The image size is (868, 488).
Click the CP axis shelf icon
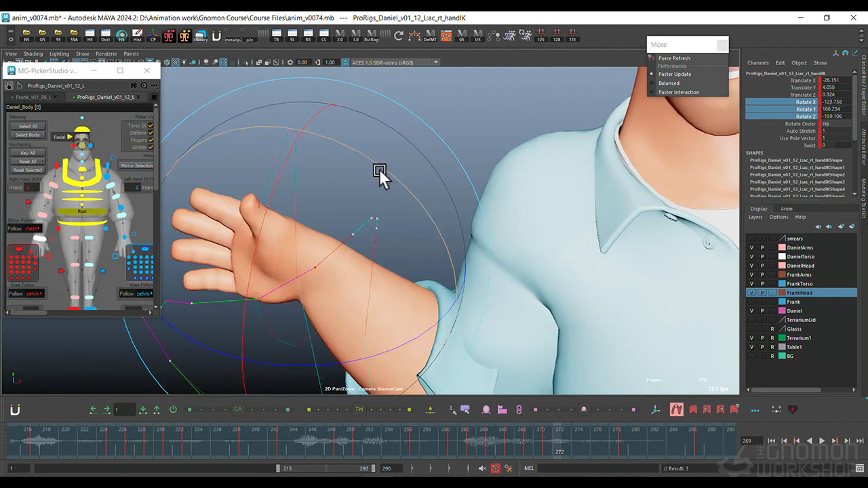click(153, 35)
